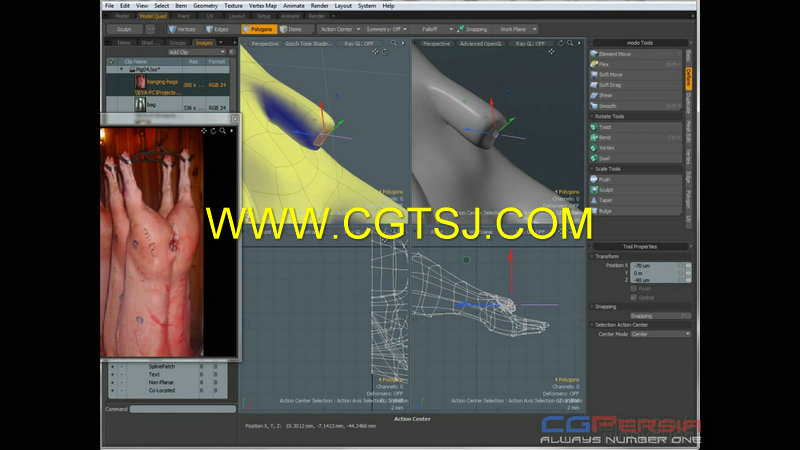Screen dimensions: 800x450
Task: Click rotate icon in image preview window
Action: (x=213, y=131)
